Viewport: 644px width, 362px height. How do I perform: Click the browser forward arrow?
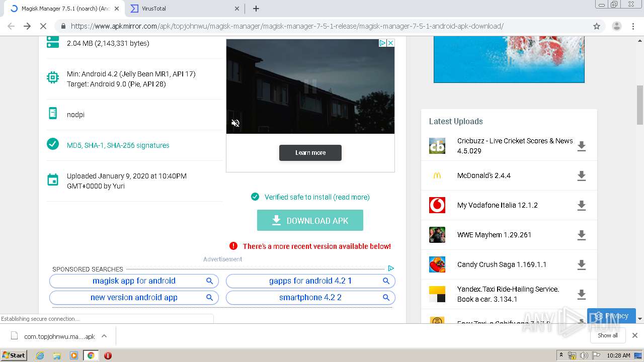27,26
